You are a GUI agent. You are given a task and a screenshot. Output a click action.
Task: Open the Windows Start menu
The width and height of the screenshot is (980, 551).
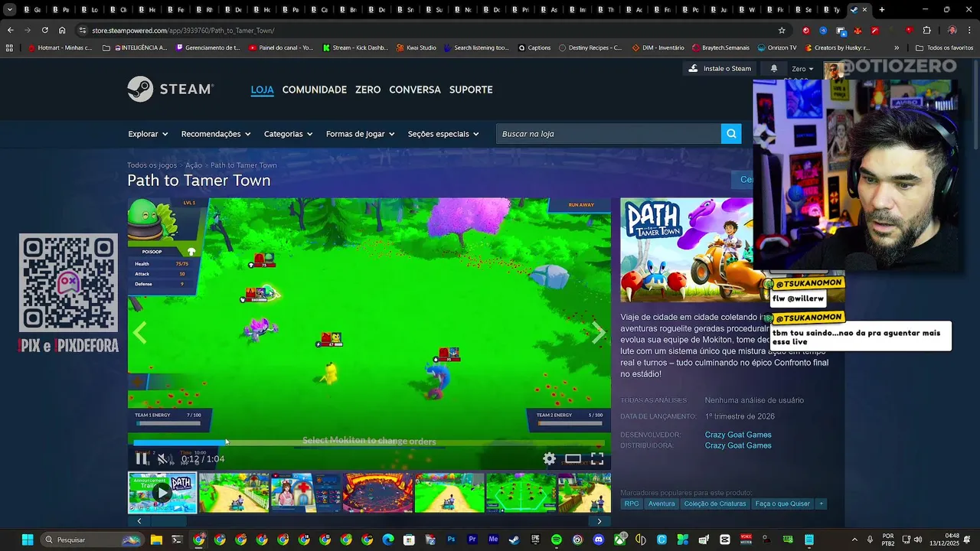pyautogui.click(x=28, y=540)
